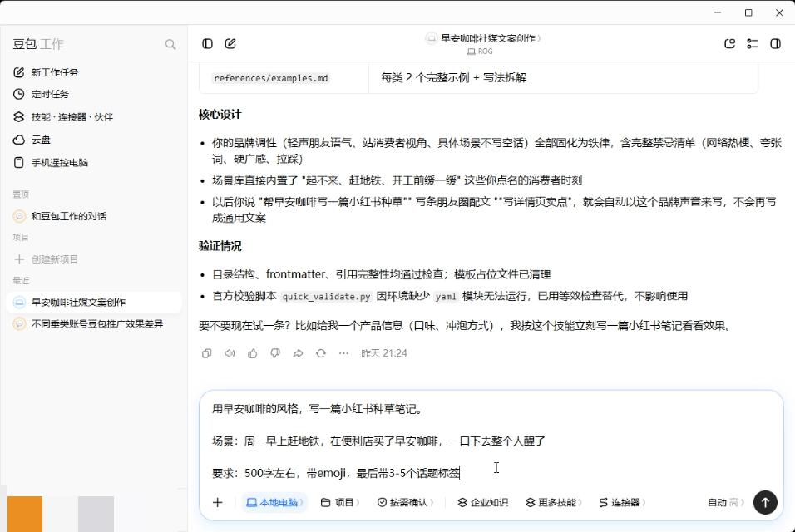
Task: Share the reply with arrow icon
Action: [298, 353]
